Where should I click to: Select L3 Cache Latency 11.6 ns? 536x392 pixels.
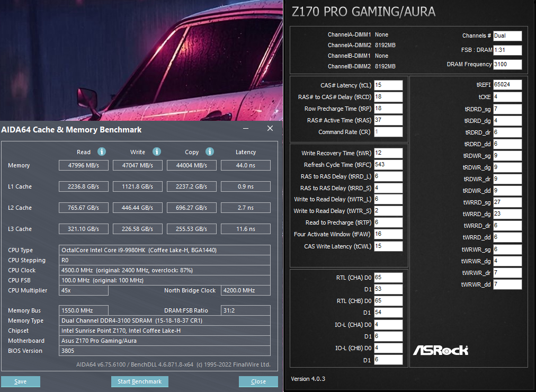(x=245, y=229)
